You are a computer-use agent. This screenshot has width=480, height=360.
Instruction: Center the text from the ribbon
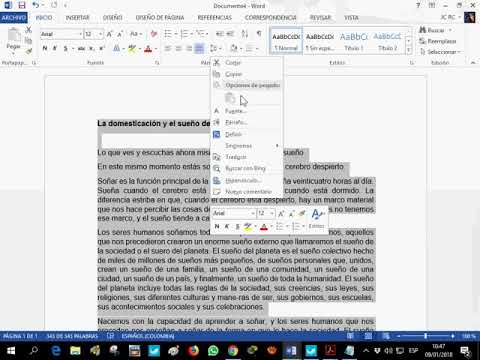click(179, 49)
